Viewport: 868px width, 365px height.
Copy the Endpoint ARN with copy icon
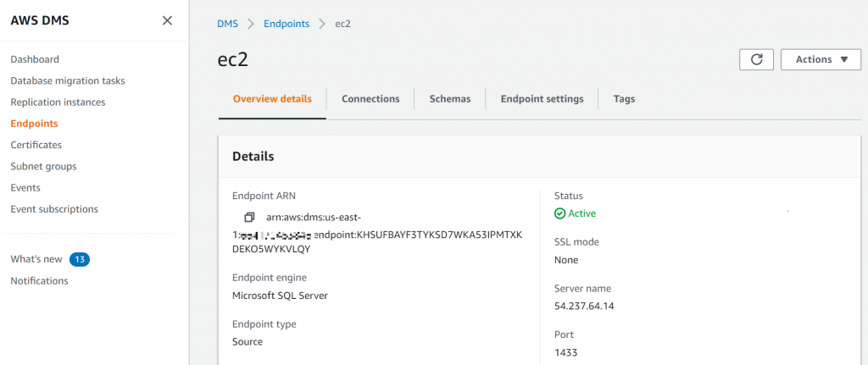(249, 218)
